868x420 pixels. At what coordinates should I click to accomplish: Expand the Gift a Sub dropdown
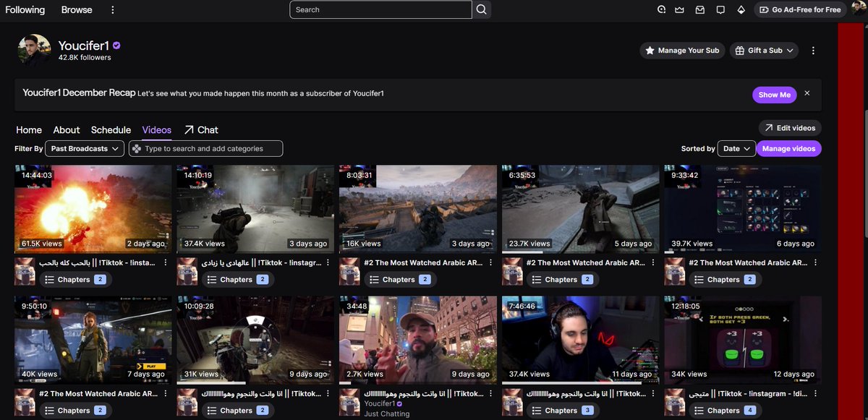coord(763,51)
